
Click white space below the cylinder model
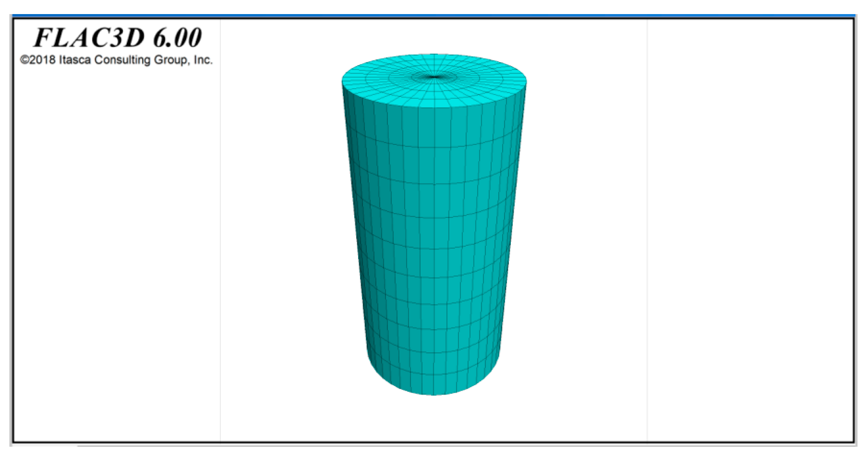[434, 419]
